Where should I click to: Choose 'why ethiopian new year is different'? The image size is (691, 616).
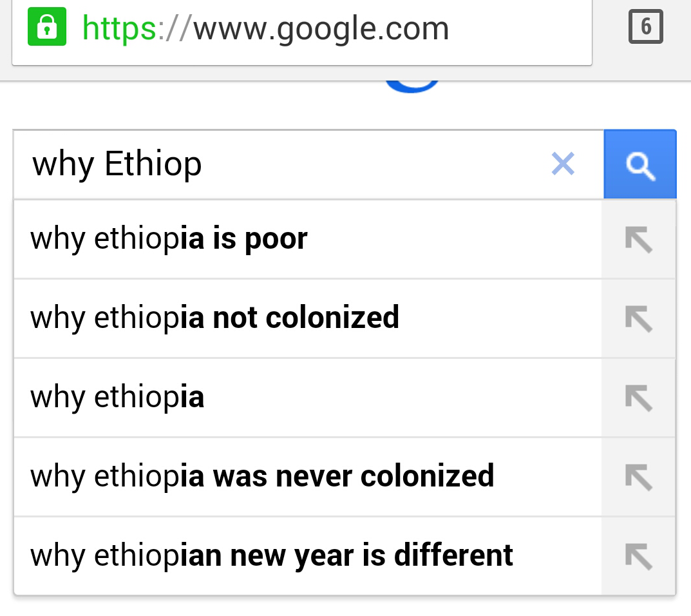point(308,557)
